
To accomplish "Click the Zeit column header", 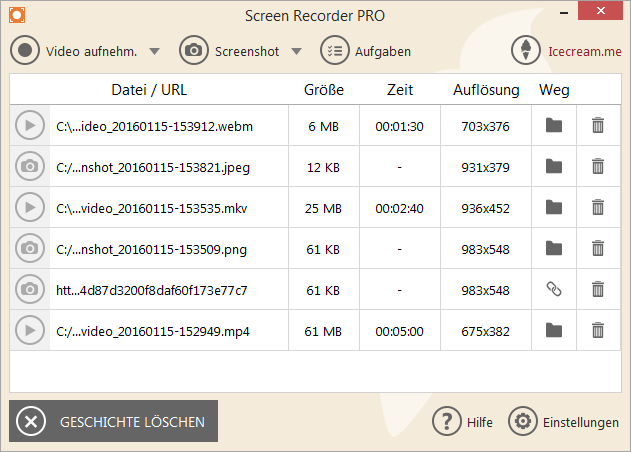I will [x=400, y=90].
